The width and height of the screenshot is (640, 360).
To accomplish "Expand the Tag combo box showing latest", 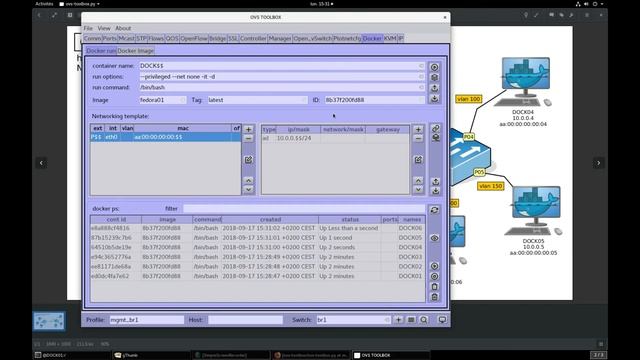I will click(303, 100).
